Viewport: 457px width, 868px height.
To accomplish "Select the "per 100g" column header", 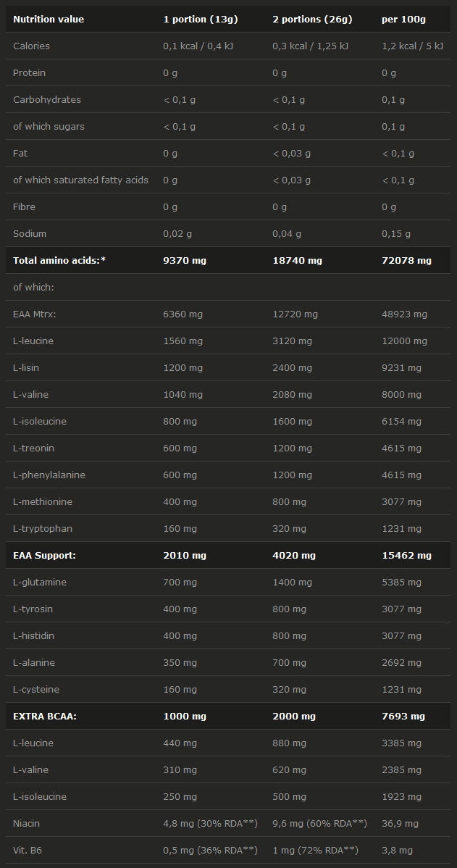I will [x=404, y=19].
